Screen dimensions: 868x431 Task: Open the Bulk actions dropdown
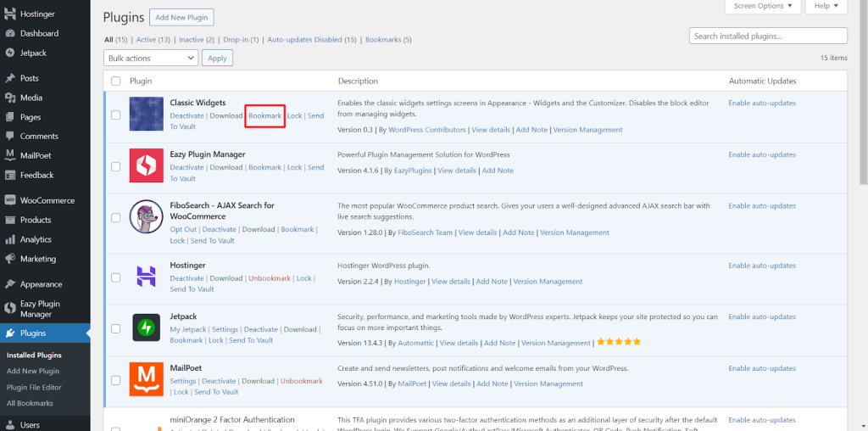point(151,58)
